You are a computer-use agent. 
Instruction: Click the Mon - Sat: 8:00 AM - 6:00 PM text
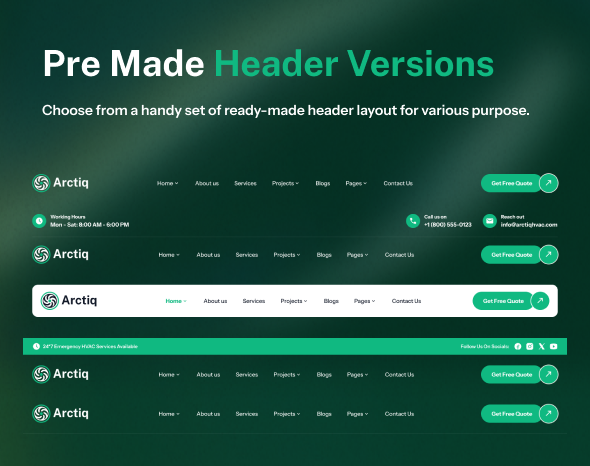click(90, 225)
